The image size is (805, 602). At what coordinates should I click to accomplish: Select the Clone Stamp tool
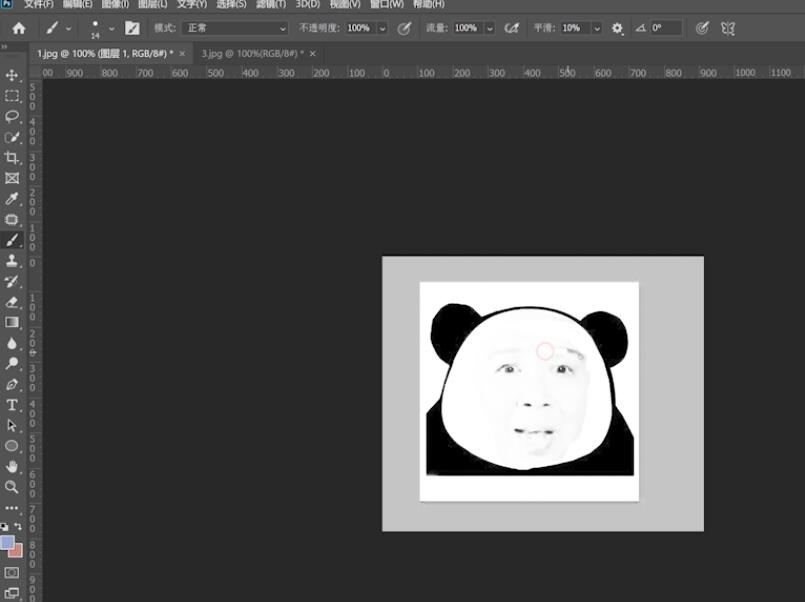[12, 260]
